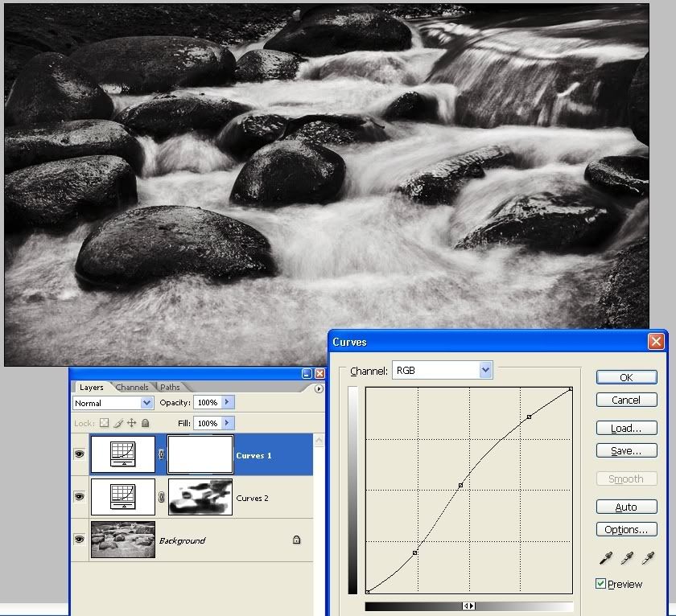Open the Opacity slider arrow
This screenshot has width=676, height=616.
[x=227, y=402]
